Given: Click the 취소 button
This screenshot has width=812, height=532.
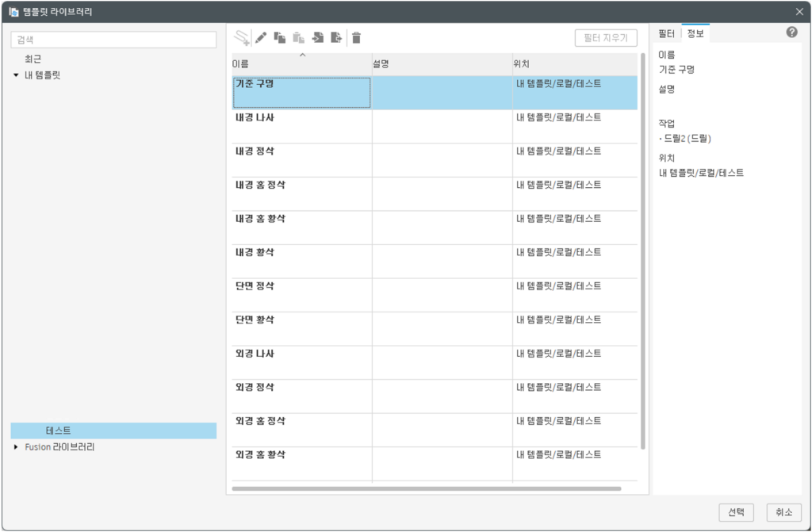Looking at the screenshot, I should tap(784, 512).
